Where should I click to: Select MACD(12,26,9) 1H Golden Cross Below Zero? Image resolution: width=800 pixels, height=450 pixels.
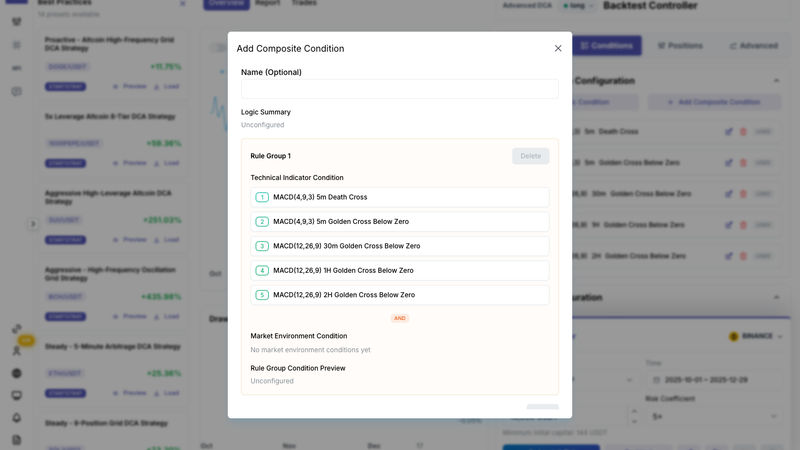399,270
